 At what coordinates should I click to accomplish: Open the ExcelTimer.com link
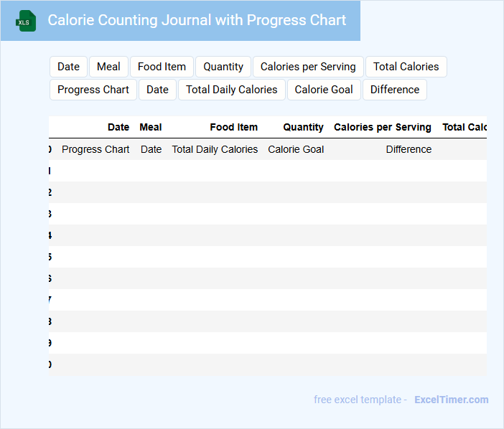451,400
